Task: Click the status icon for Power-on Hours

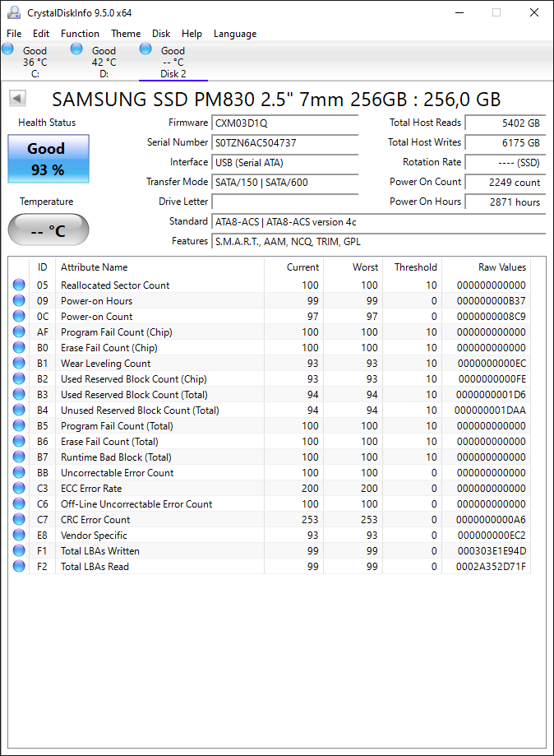Action: click(19, 300)
